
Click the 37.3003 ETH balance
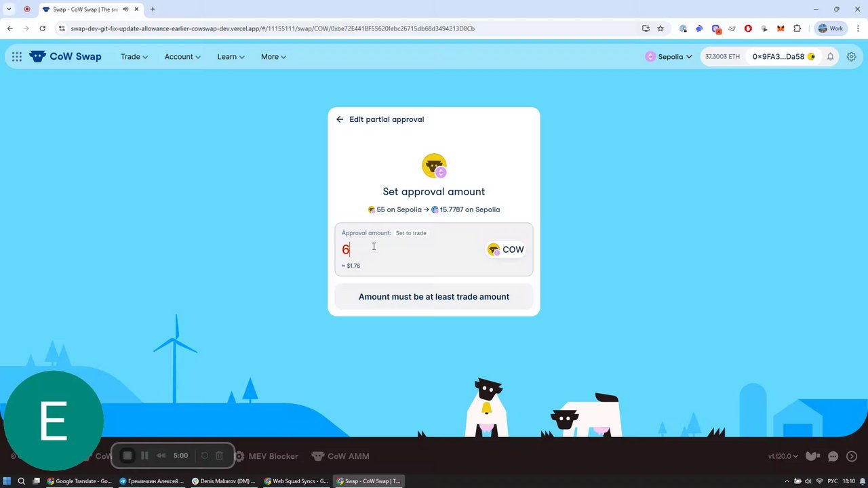[x=722, y=57]
